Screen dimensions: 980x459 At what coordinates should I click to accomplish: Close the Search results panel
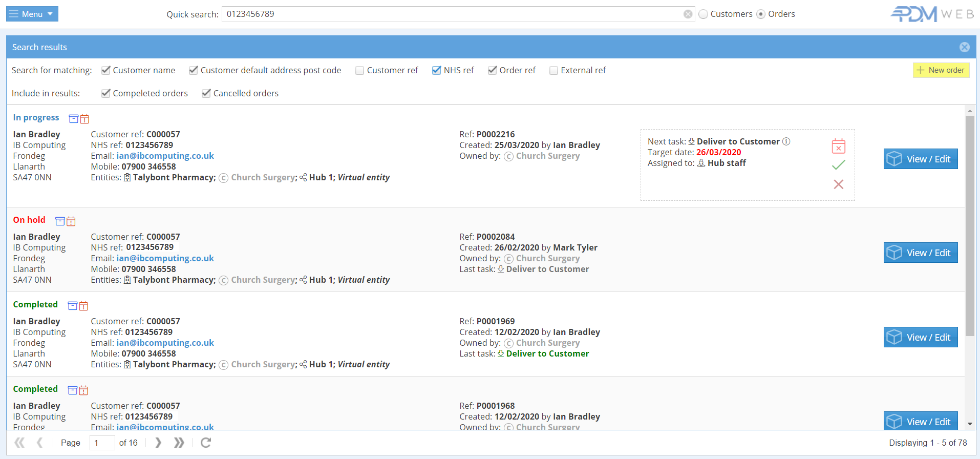(964, 47)
